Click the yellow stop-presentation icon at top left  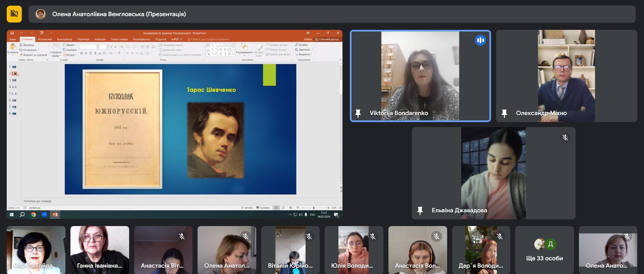[14, 14]
